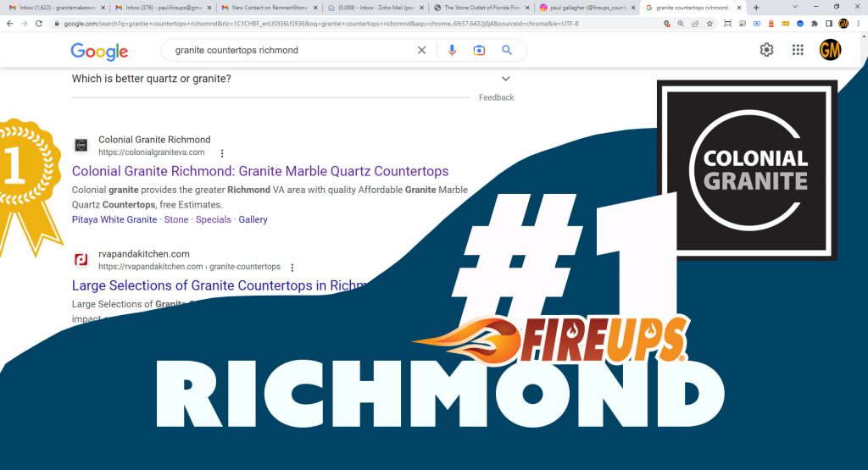
Task: Click the rvapandakitchen.com site name
Action: 144,254
